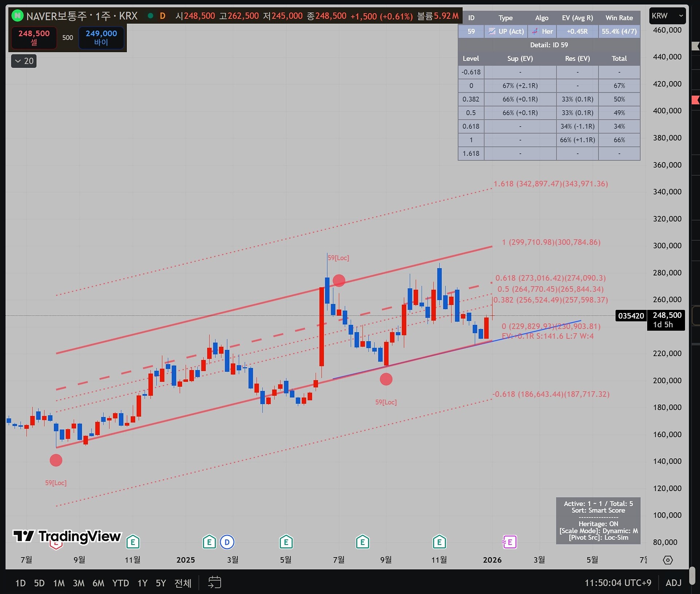Image resolution: width=700 pixels, height=594 pixels.
Task: Toggle the D interval indicator in header
Action: pyautogui.click(x=163, y=16)
